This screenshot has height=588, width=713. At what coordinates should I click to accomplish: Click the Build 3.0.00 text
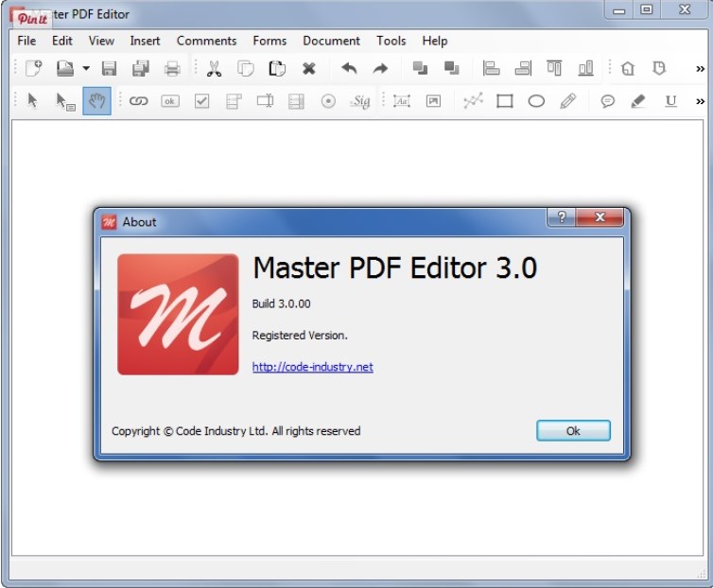281,303
